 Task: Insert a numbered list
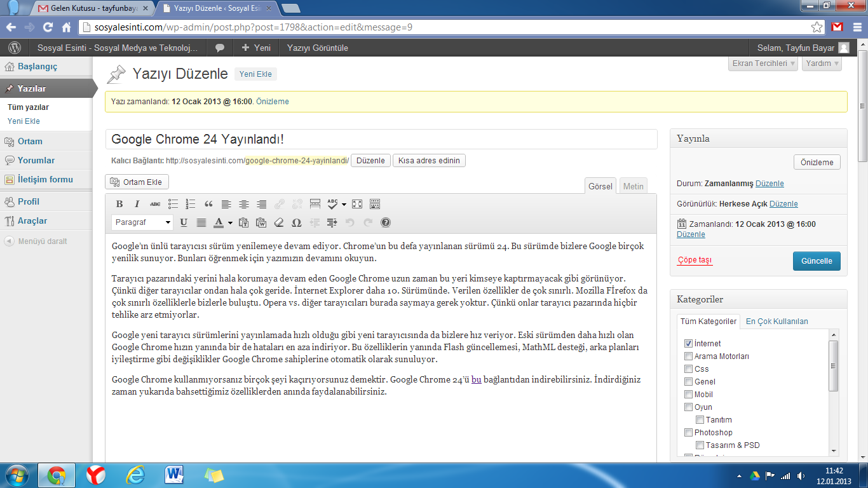(x=191, y=204)
